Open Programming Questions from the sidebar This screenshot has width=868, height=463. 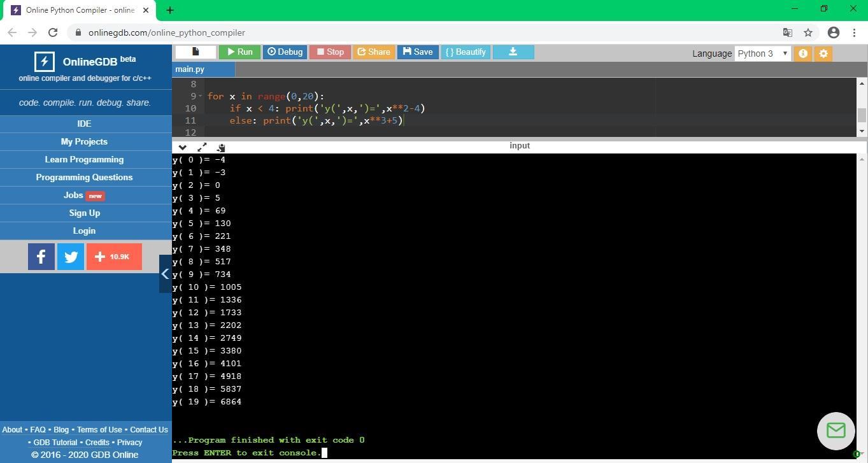pyautogui.click(x=84, y=177)
